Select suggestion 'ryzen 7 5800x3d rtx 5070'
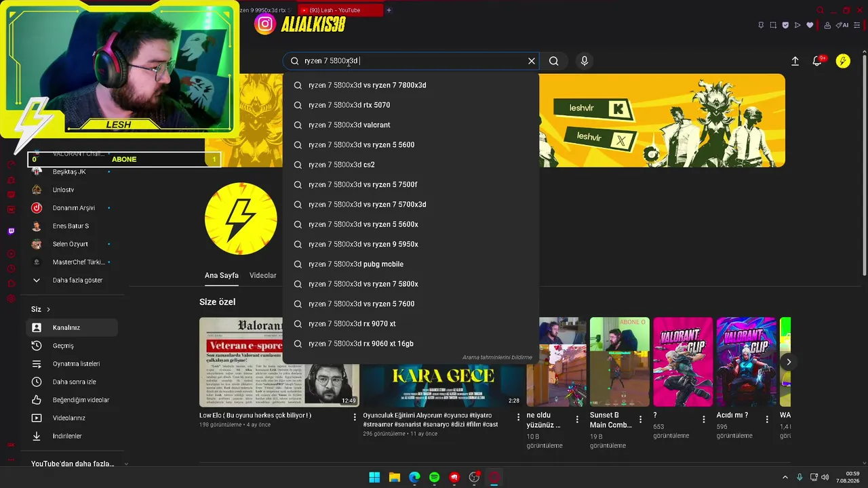 (411, 105)
